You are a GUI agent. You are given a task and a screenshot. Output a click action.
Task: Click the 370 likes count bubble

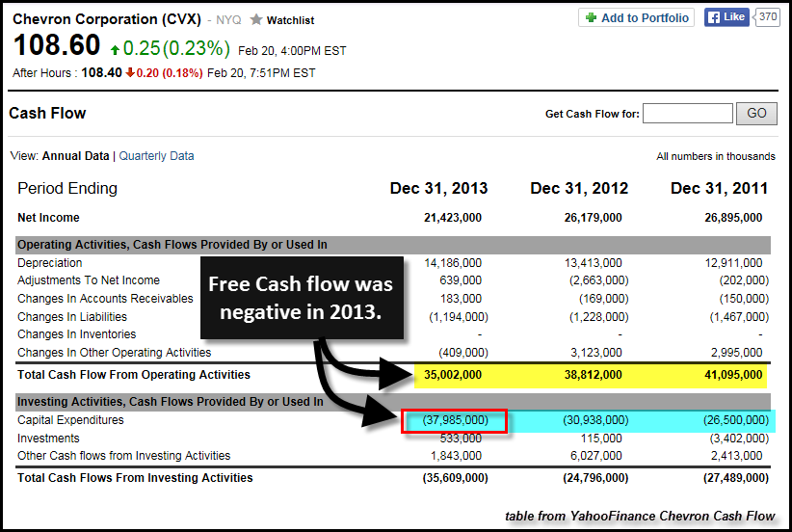(767, 17)
